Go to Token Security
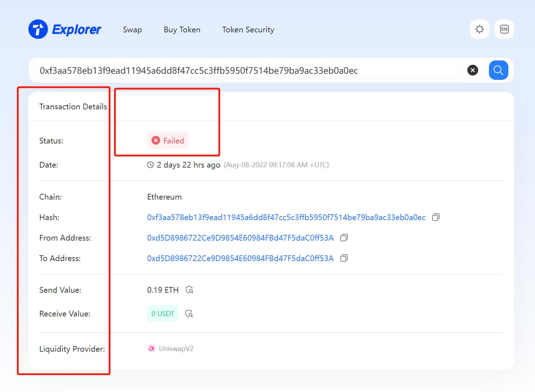 coord(248,29)
